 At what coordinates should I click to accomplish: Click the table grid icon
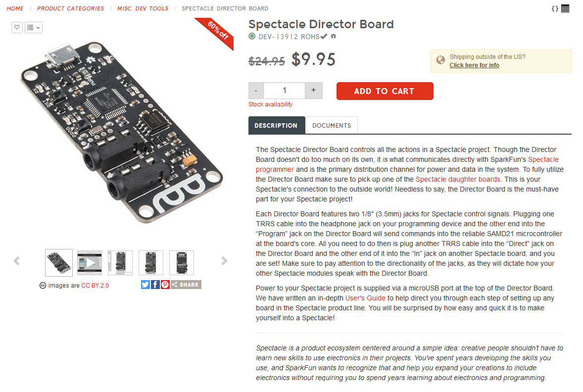tap(565, 8)
